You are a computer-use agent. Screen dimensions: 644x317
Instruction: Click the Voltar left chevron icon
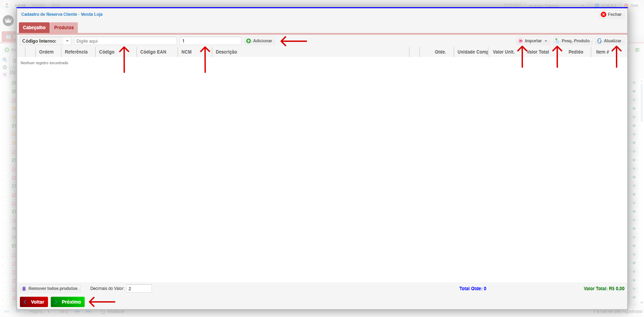coord(25,302)
